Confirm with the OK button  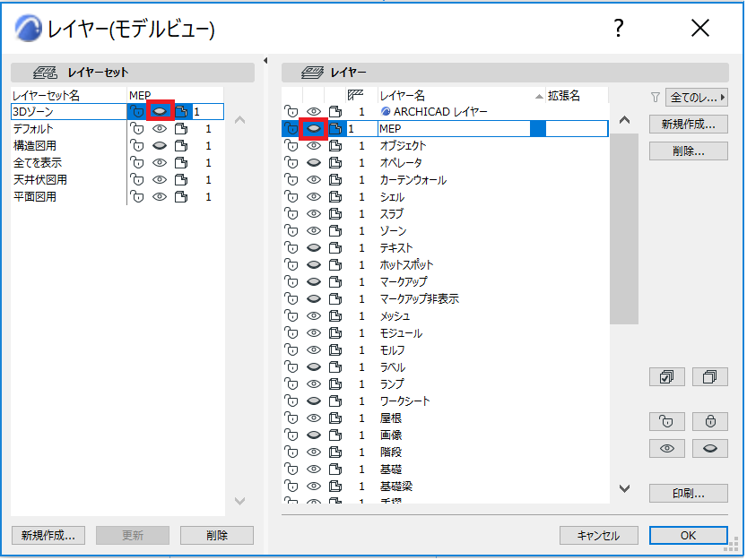coord(689,535)
